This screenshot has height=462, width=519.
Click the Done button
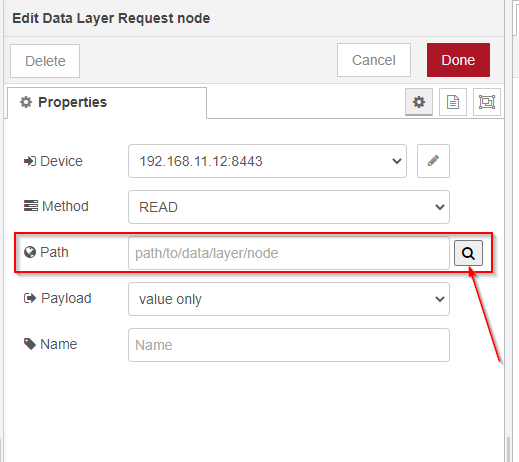tap(458, 60)
